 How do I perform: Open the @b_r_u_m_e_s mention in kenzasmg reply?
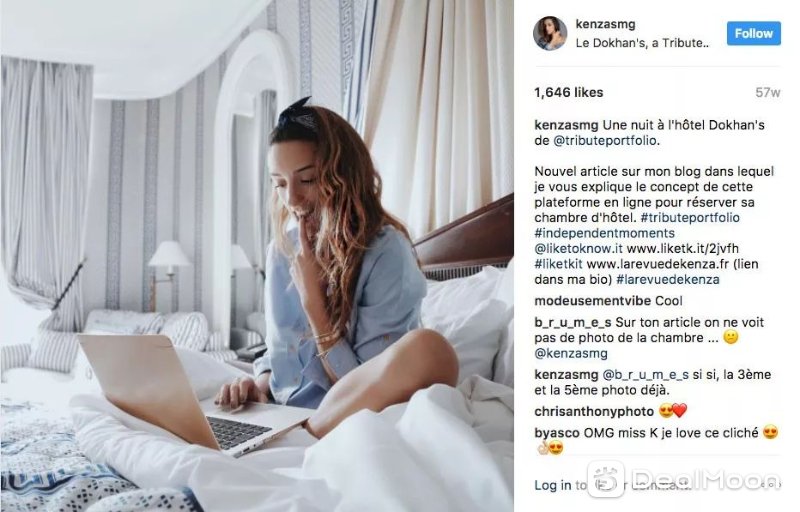[645, 374]
